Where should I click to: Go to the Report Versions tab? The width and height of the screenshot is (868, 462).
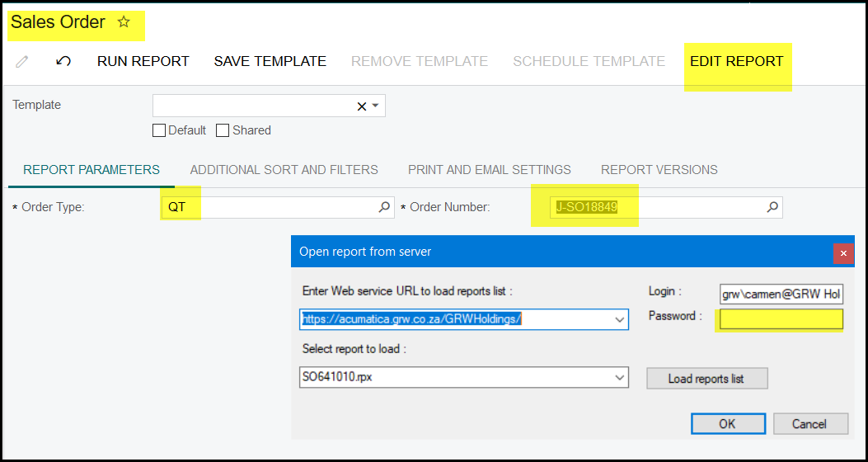tap(659, 170)
